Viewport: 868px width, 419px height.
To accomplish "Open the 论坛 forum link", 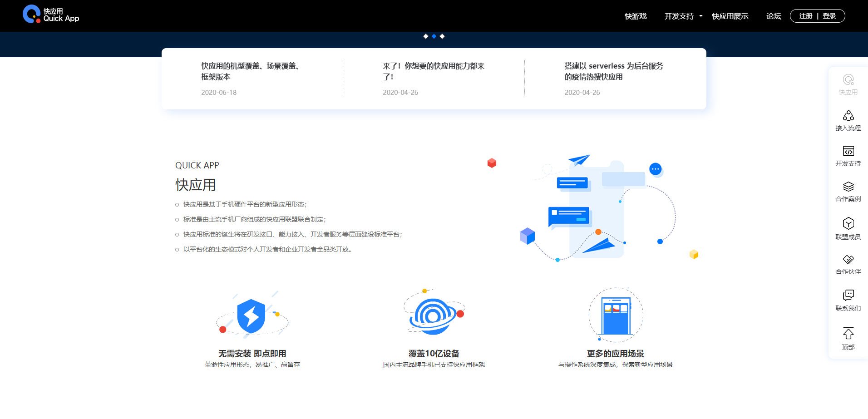I will pos(774,16).
